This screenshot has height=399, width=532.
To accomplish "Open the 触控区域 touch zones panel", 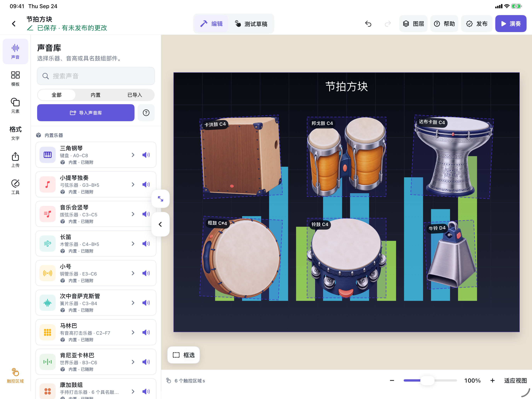I will [15, 375].
